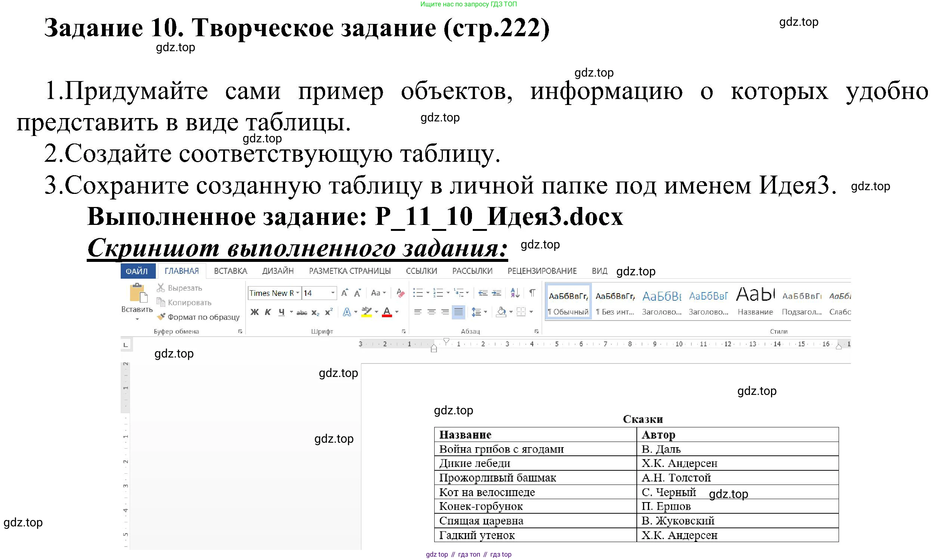
Task: Expand the numbering style dropdown arrow
Action: (448, 293)
